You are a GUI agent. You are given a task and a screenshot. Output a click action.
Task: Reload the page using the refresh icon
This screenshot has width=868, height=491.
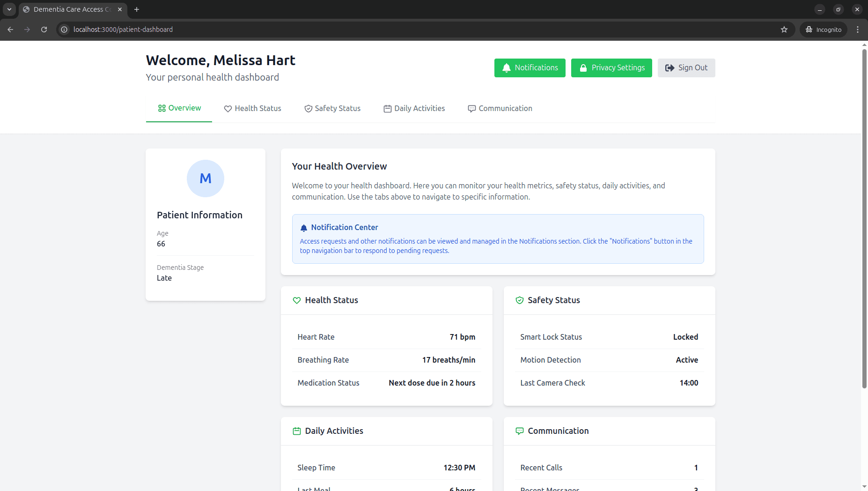(x=44, y=30)
